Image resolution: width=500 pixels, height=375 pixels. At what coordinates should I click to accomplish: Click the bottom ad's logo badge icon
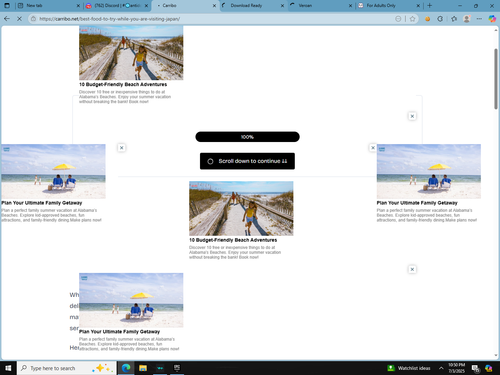click(84, 278)
